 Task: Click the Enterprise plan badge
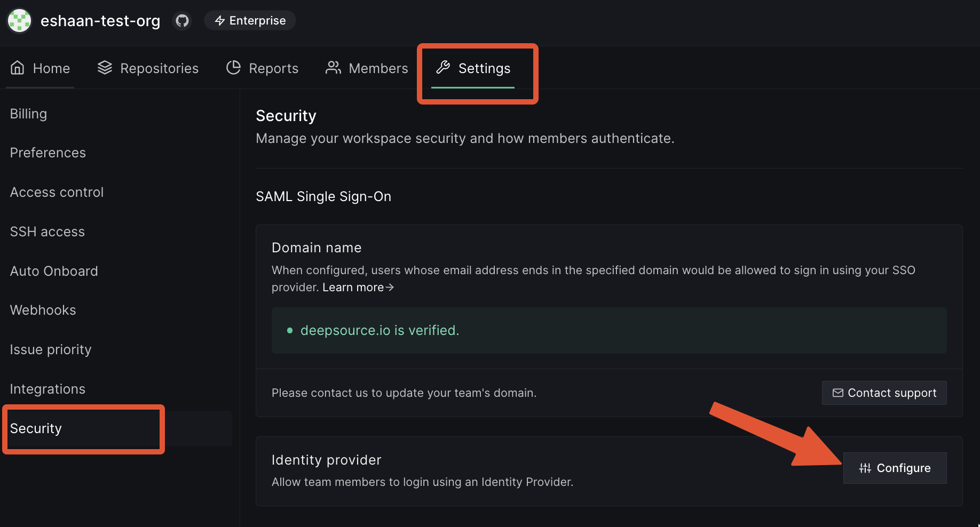pyautogui.click(x=250, y=21)
